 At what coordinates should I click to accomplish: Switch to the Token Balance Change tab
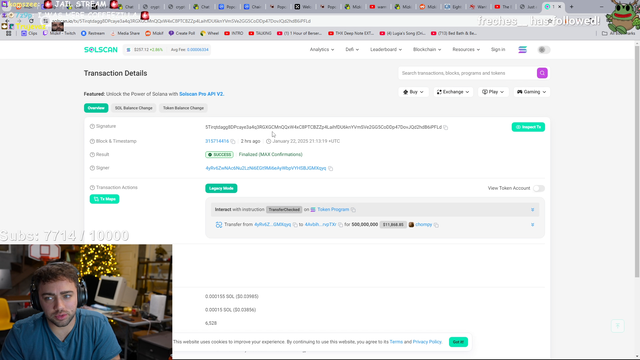click(x=183, y=108)
